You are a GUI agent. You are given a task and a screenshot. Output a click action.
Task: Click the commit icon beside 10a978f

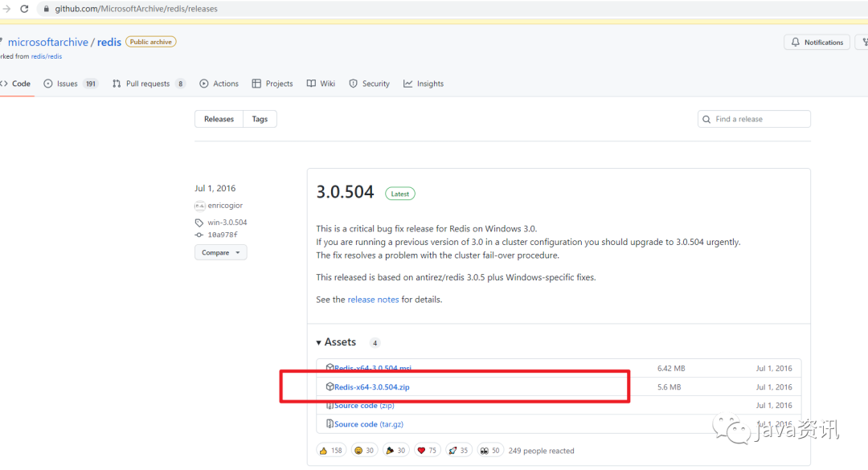pos(199,235)
